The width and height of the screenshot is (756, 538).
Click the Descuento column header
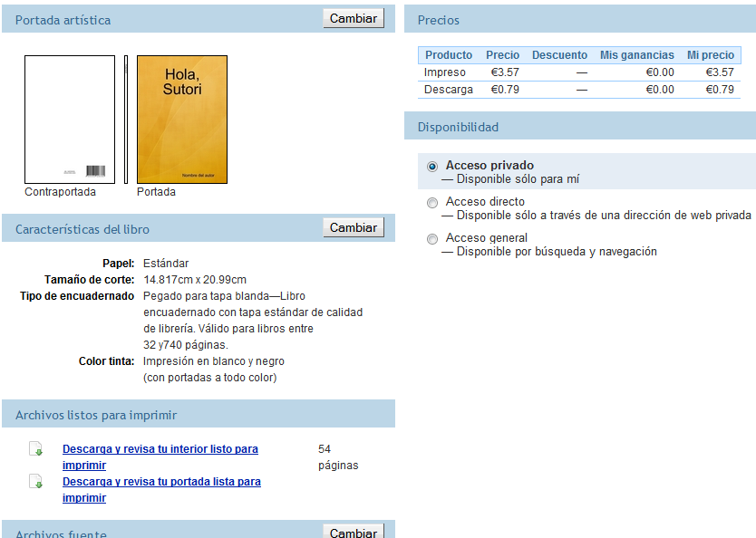[x=559, y=55]
